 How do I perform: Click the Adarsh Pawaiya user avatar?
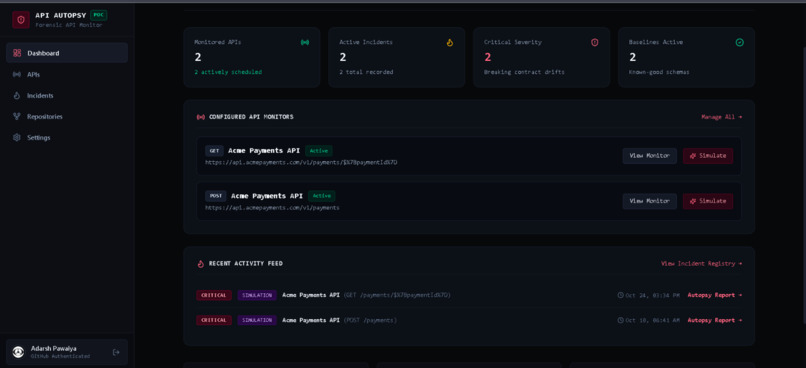[x=19, y=352]
